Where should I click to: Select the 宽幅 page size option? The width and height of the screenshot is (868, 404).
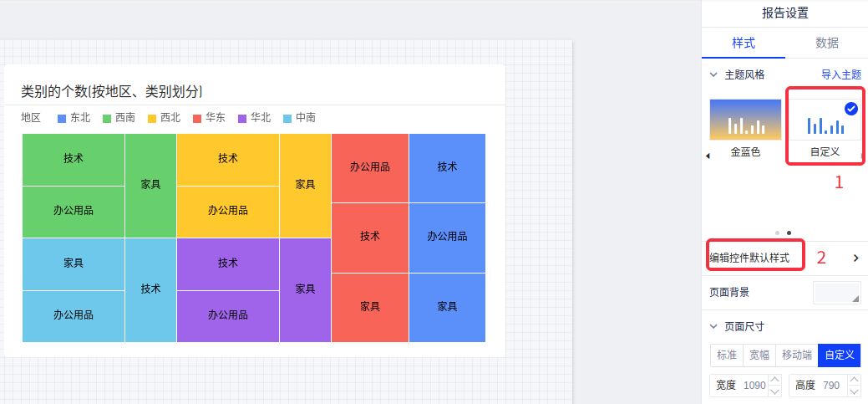[759, 355]
